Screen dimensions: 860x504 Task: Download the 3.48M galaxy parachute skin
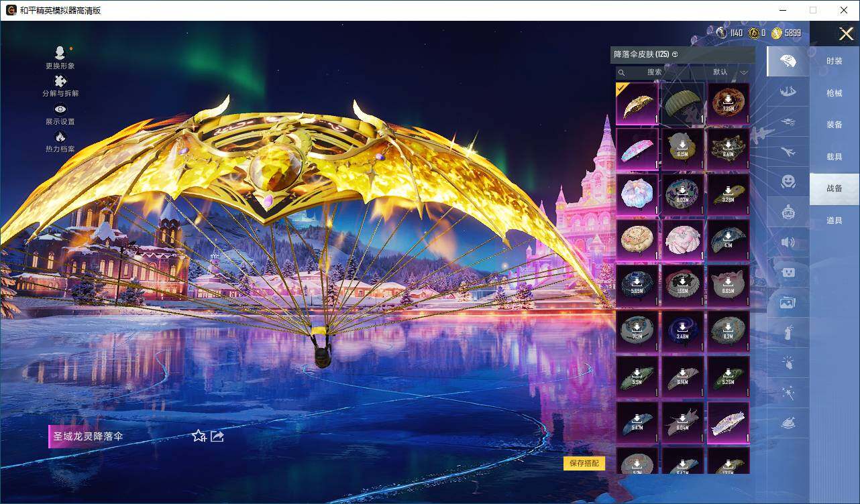click(683, 332)
